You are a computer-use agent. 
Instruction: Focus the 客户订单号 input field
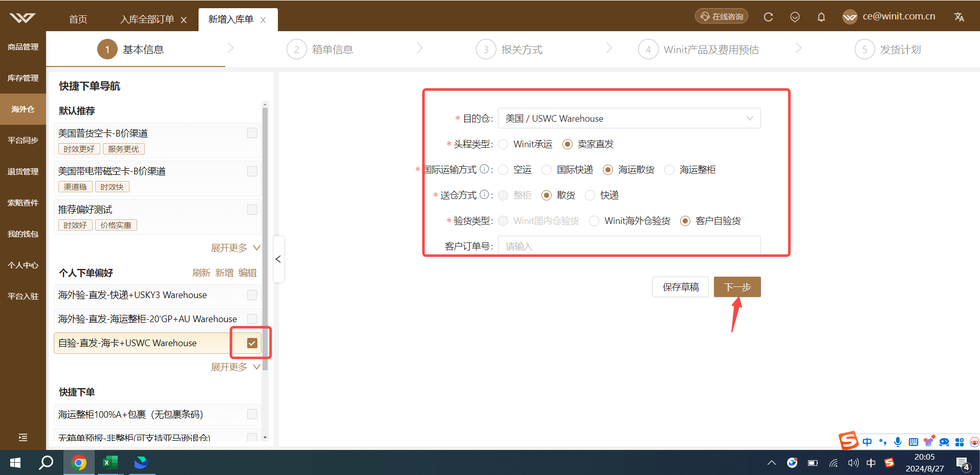[629, 246]
